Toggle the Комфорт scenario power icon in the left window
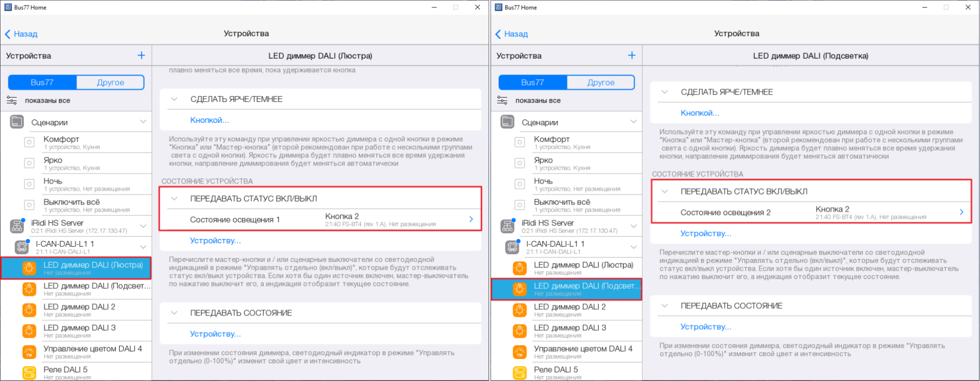980x381 pixels. (x=29, y=143)
